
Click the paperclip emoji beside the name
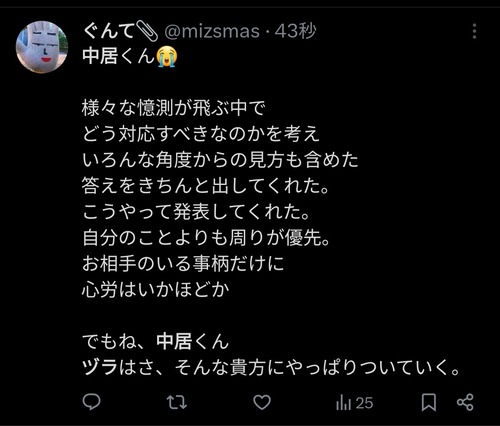click(x=146, y=31)
